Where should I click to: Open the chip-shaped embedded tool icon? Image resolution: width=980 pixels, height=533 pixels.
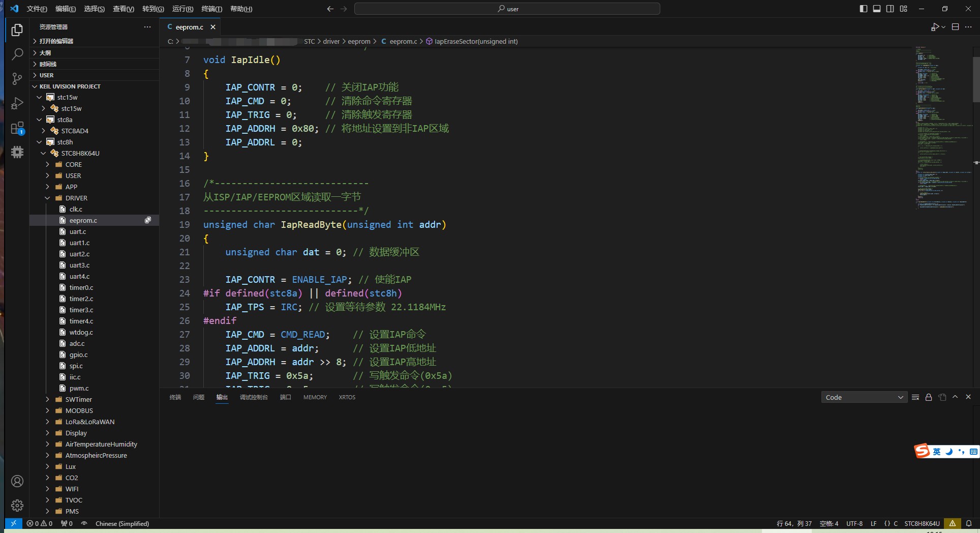point(17,152)
